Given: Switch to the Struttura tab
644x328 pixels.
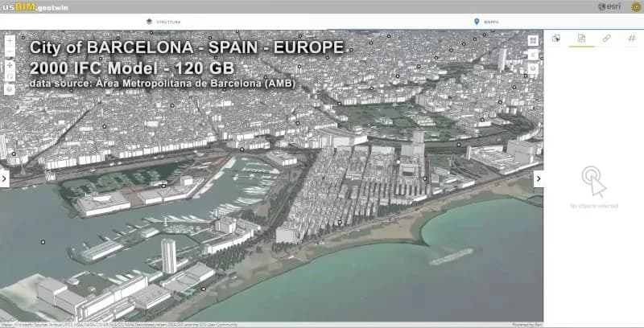Looking at the screenshot, I should (163, 22).
